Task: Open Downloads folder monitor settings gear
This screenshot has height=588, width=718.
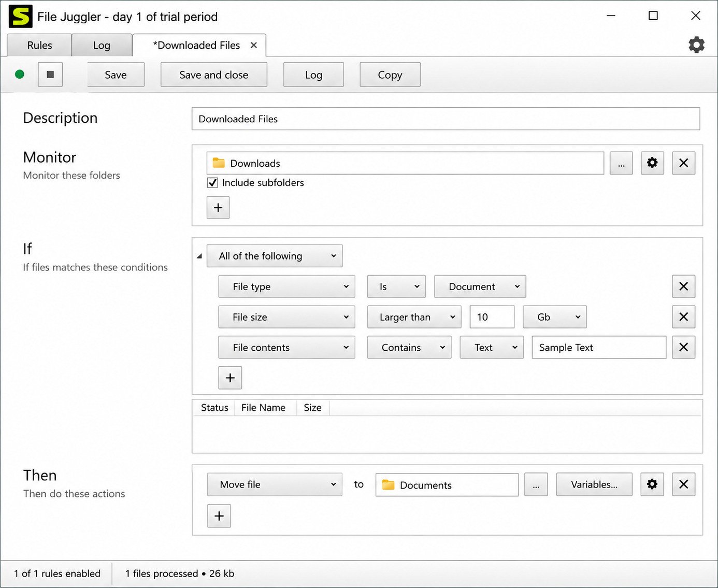Action: pyautogui.click(x=652, y=163)
